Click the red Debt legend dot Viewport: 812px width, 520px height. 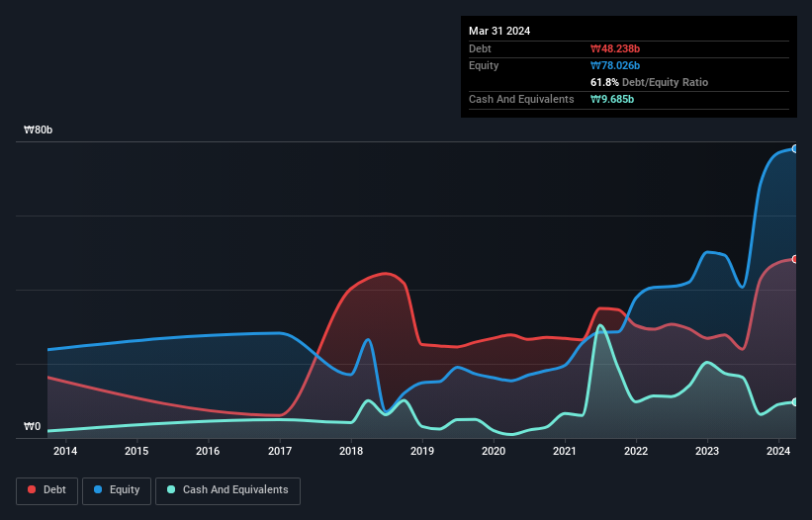pos(32,489)
